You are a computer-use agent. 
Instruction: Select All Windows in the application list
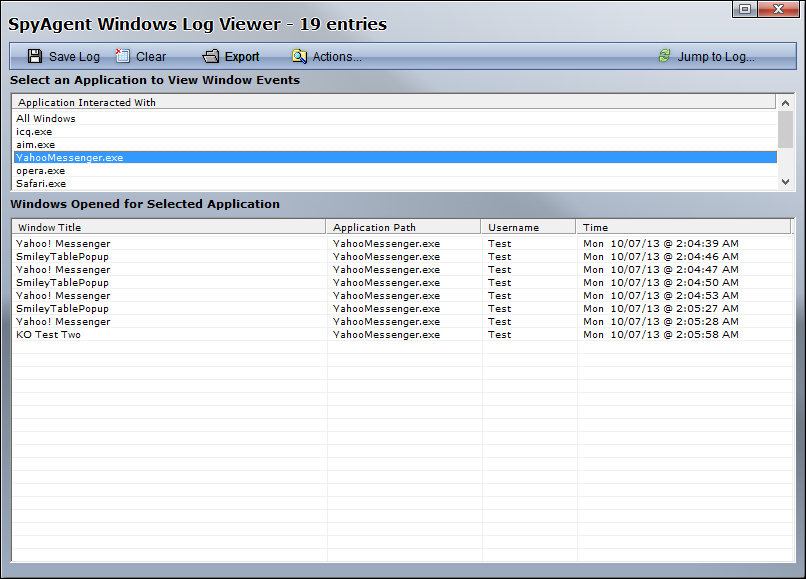tap(46, 119)
